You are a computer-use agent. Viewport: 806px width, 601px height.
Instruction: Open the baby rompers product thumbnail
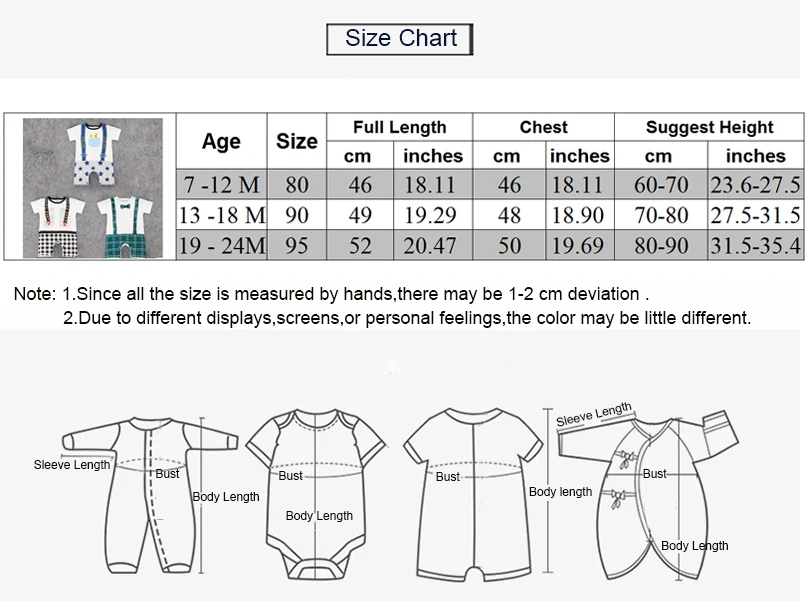pos(93,188)
